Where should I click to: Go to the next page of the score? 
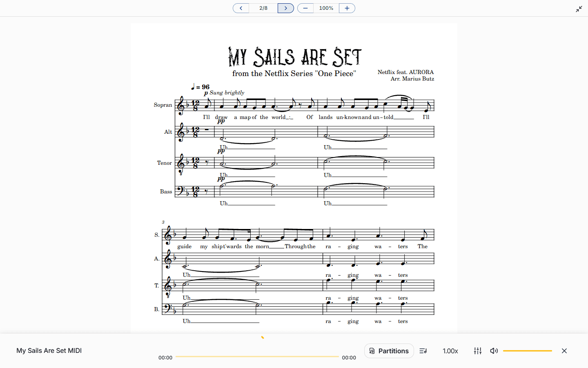[x=286, y=8]
